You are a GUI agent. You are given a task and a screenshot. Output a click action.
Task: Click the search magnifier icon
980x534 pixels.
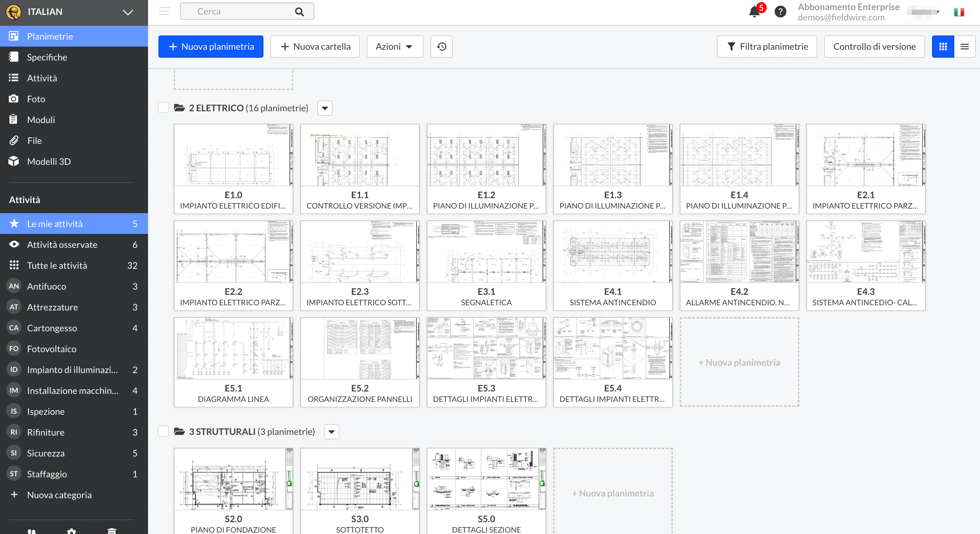(300, 12)
